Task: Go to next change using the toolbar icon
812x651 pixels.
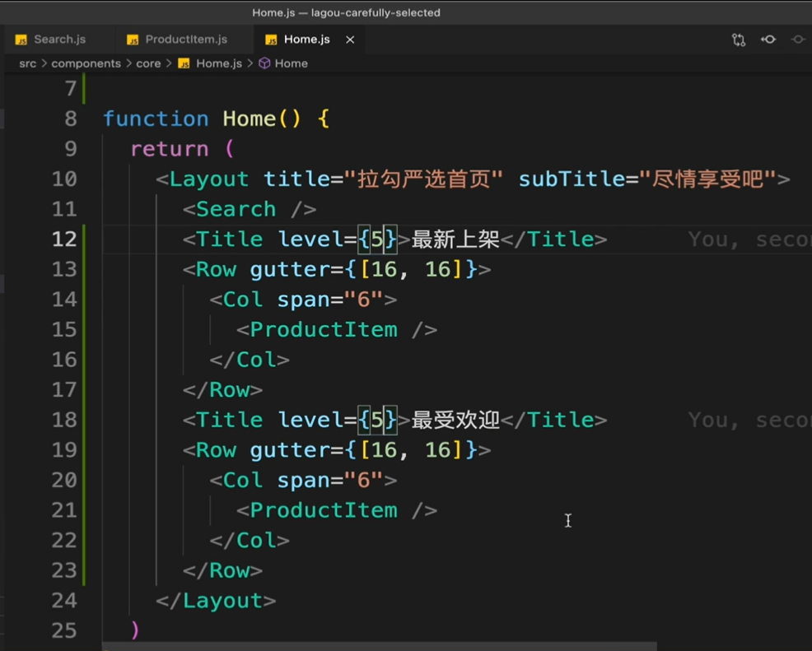Action: pos(799,40)
